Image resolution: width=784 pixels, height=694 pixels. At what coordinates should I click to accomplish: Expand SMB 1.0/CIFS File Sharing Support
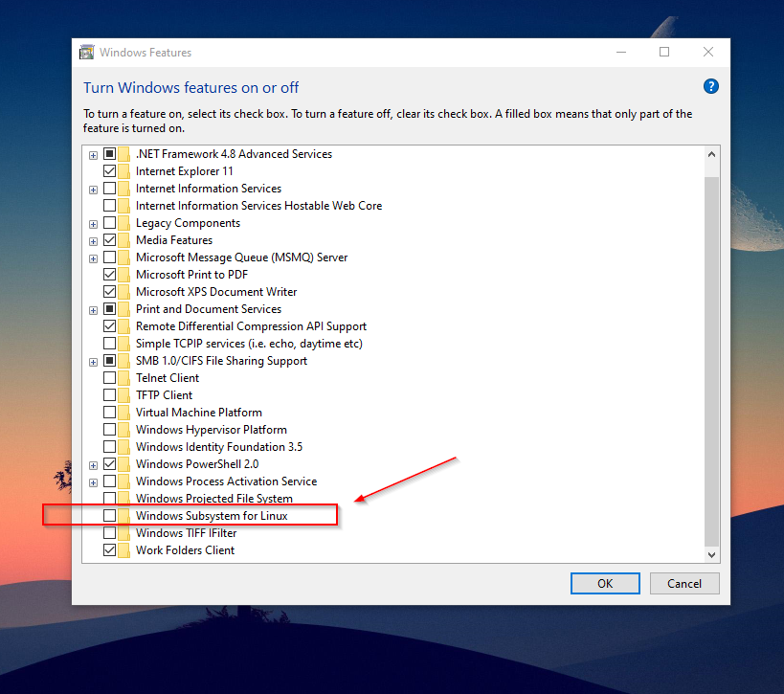(93, 362)
